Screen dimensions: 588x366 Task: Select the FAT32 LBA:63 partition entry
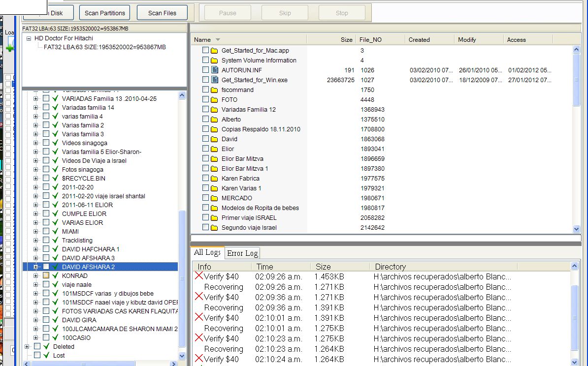(104, 47)
